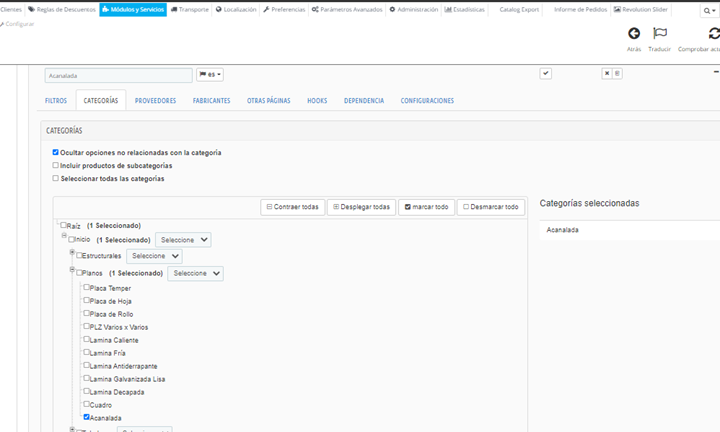Click the Traducir flag icon
The height and width of the screenshot is (432, 720).
point(659,34)
